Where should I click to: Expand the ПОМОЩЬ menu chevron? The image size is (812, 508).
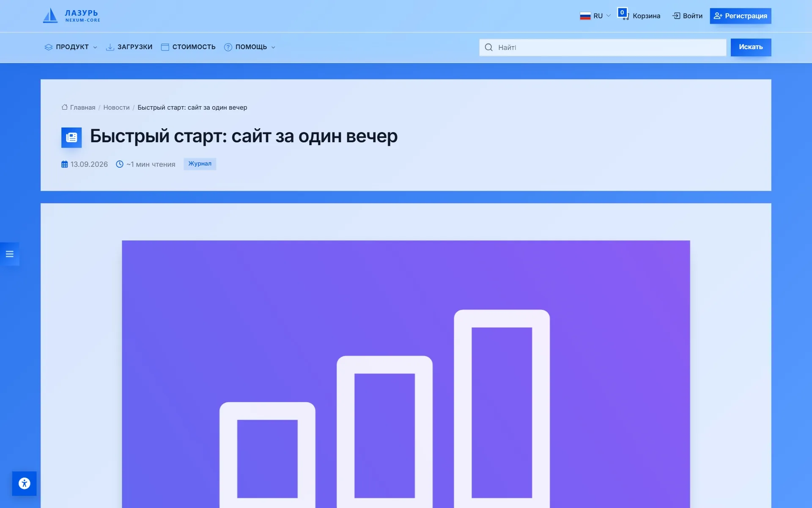pos(273,47)
